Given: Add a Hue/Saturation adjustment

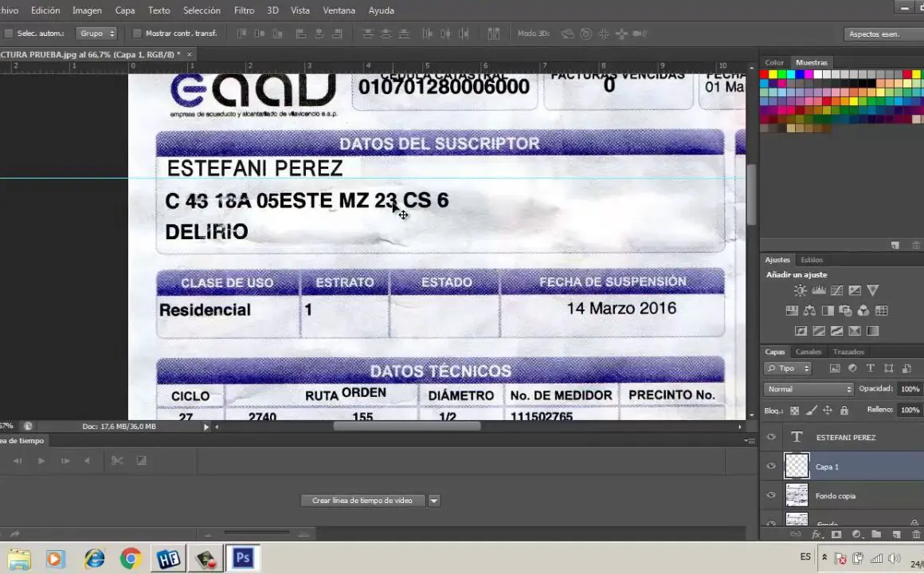Looking at the screenshot, I should tap(792, 310).
